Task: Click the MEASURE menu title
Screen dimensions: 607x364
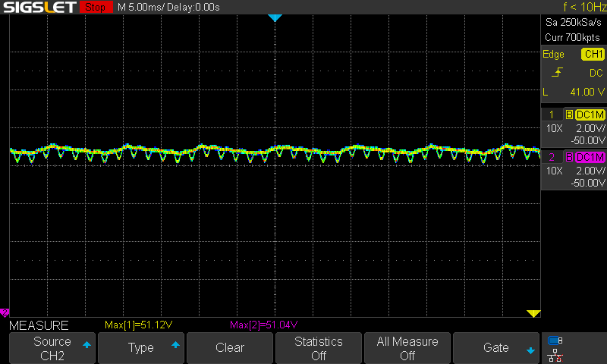Action: [39, 325]
